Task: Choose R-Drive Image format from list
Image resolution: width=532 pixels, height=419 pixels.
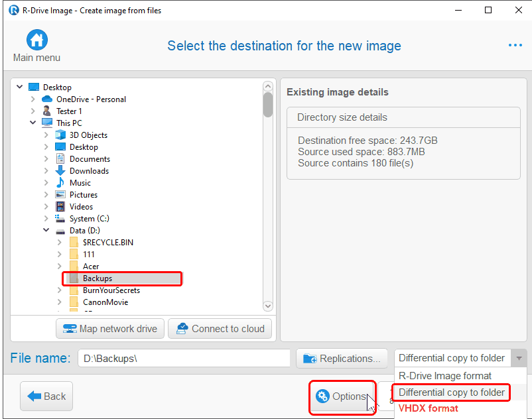Action: tap(445, 376)
